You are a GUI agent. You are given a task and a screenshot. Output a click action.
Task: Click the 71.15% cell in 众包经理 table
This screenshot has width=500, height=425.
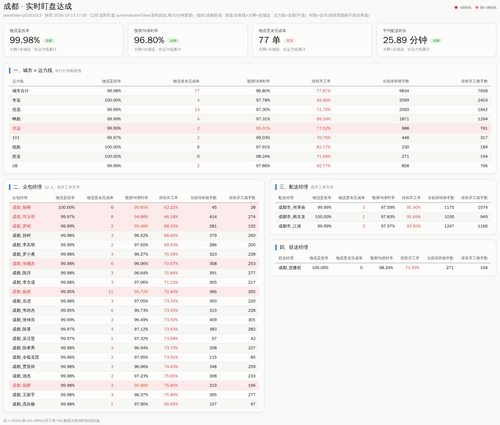click(171, 282)
